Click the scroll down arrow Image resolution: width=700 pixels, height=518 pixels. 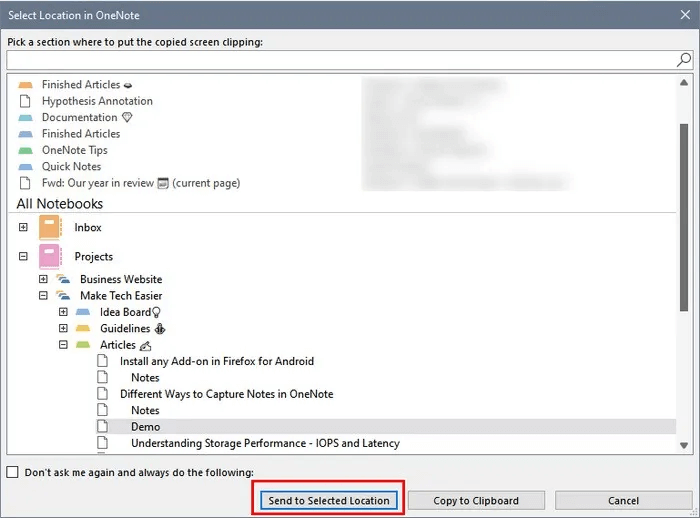683,445
